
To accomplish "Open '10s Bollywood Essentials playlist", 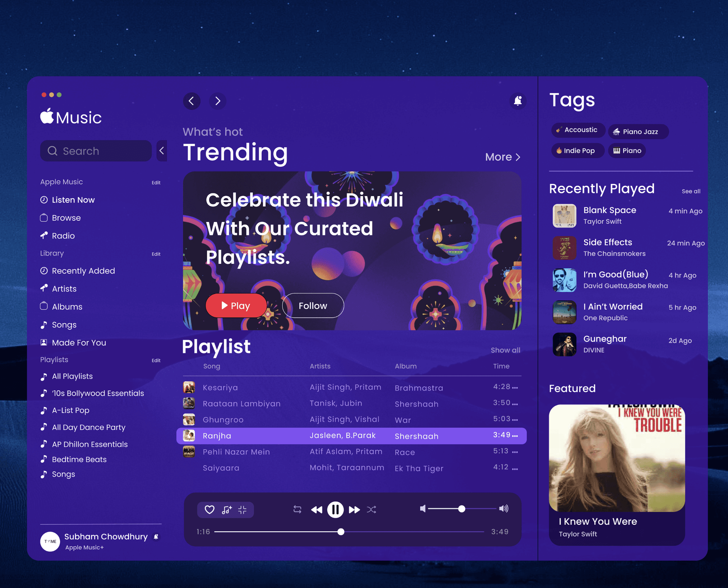I will (x=92, y=393).
